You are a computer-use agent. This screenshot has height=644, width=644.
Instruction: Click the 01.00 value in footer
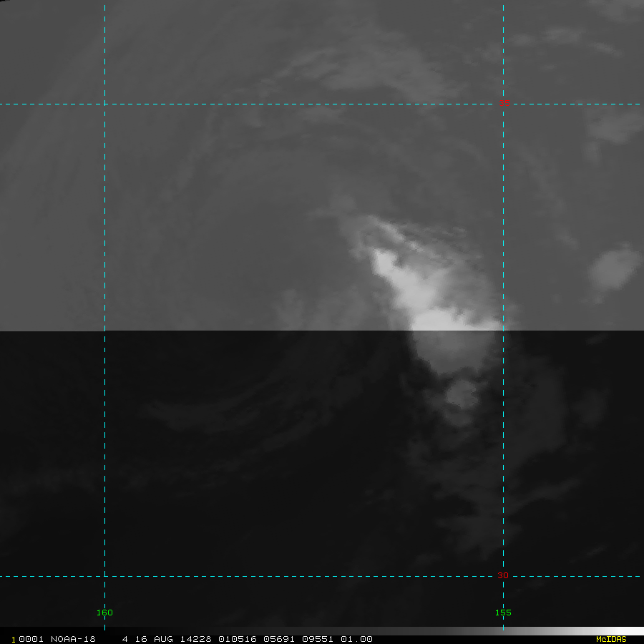(356, 639)
